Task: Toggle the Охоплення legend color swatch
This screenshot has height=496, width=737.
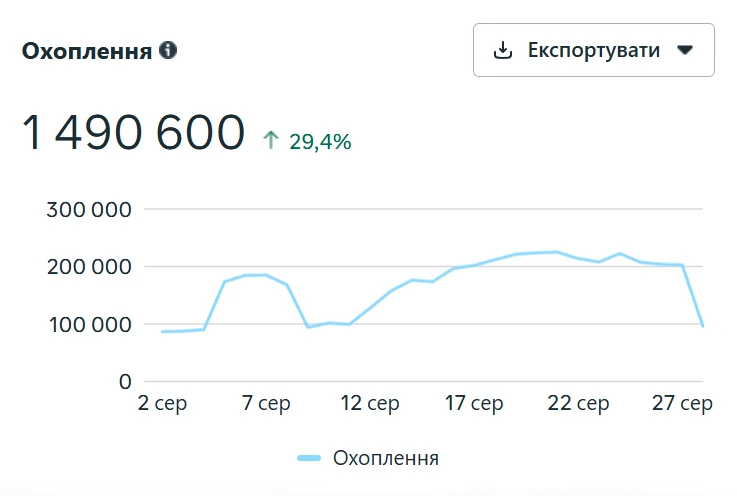Action: pyautogui.click(x=309, y=458)
